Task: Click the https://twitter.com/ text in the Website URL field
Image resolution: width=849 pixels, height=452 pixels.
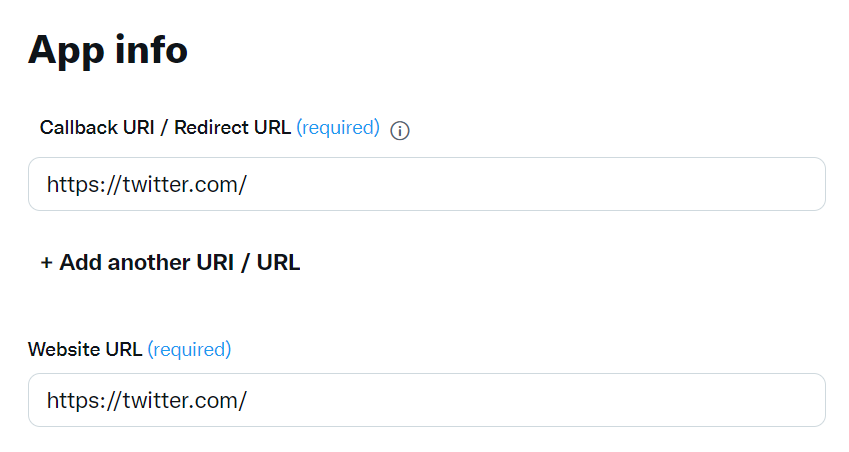Action: pos(146,400)
